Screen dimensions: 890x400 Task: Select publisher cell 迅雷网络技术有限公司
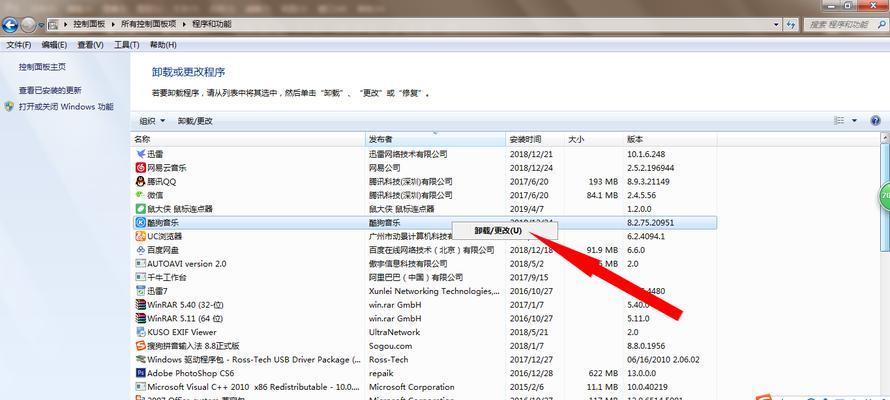(x=408, y=154)
